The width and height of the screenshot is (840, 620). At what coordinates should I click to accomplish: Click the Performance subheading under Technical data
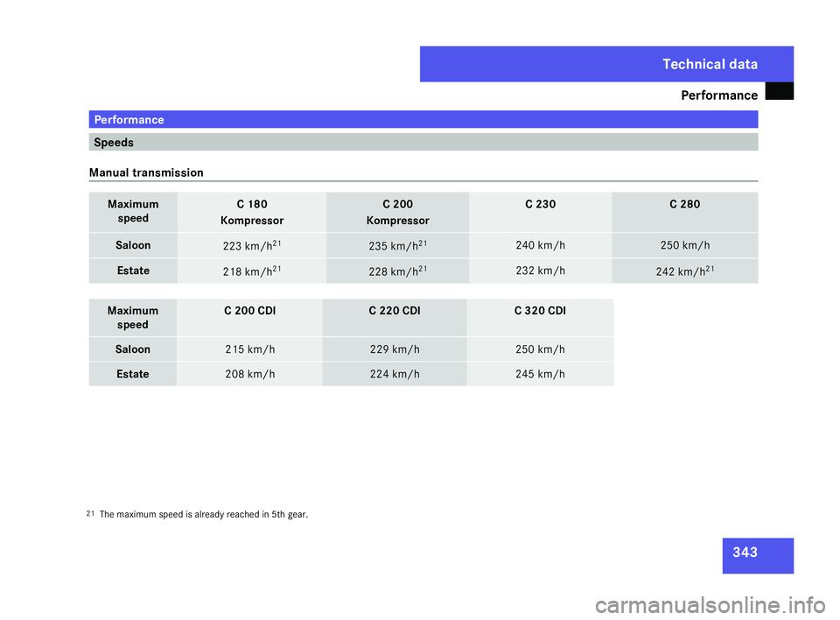tap(719, 95)
